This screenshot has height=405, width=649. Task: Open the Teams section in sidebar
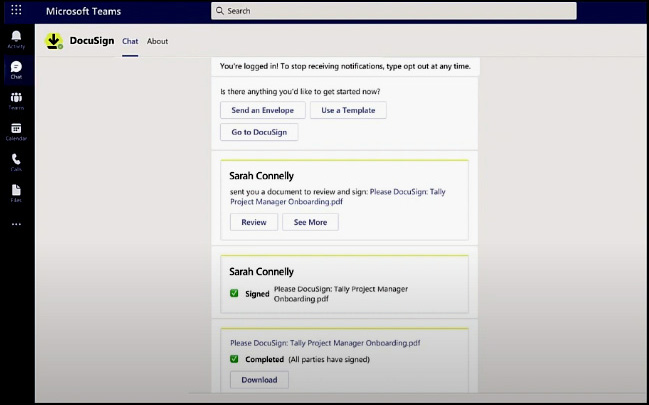pos(16,101)
